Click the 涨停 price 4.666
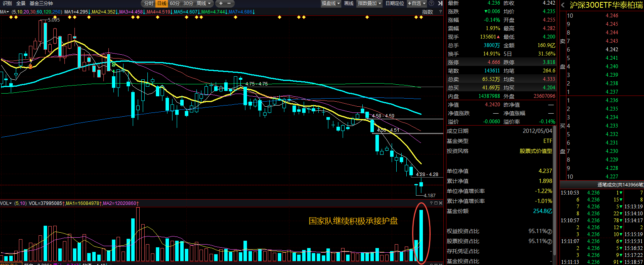The width and height of the screenshot is (644, 265). (x=494, y=62)
